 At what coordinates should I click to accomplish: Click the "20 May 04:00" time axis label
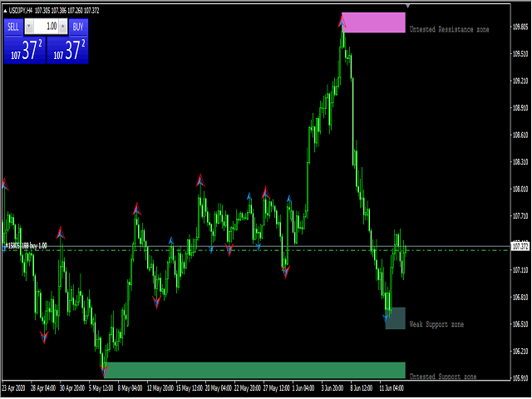coord(219,388)
